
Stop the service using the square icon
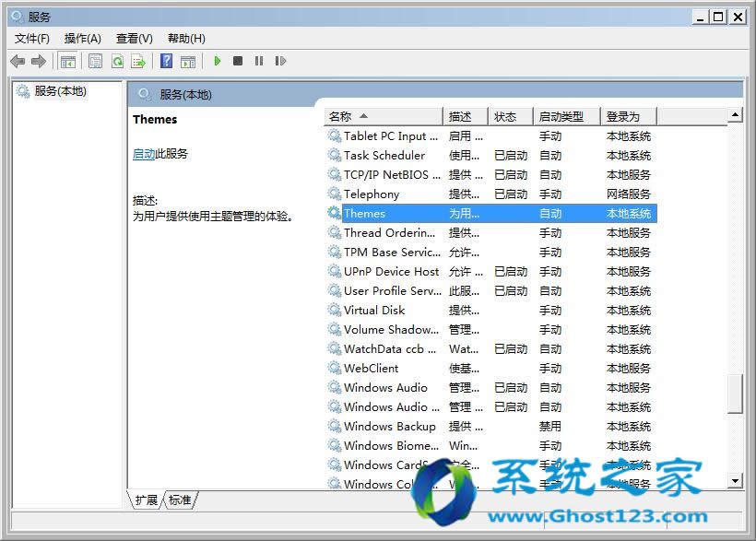[x=237, y=61]
